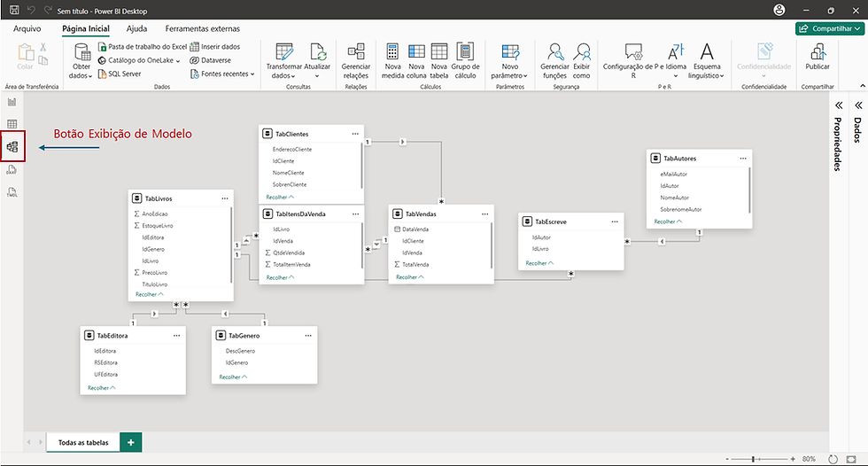
Task: Adjust the zoom slider handle
Action: (754, 460)
